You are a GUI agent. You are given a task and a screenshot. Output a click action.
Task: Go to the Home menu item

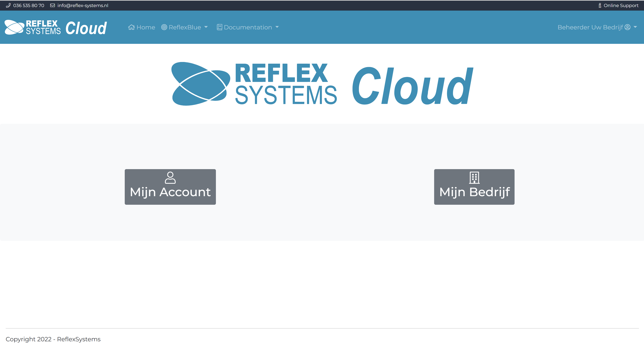(146, 27)
